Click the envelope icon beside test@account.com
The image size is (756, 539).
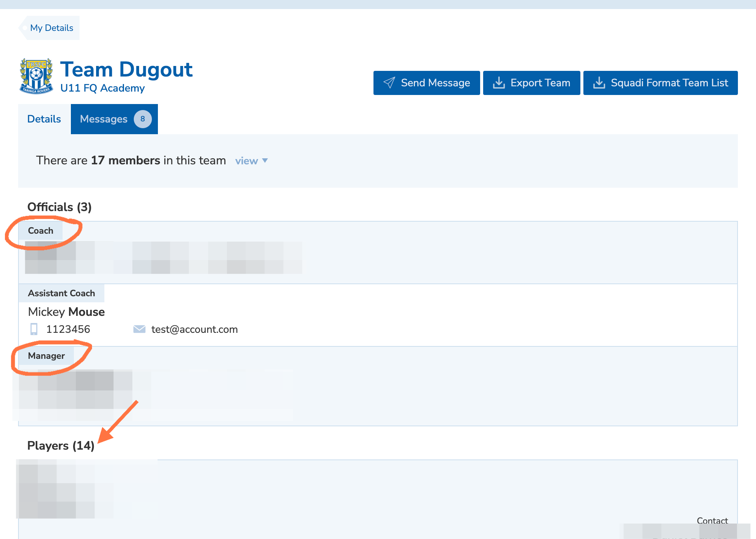click(139, 329)
